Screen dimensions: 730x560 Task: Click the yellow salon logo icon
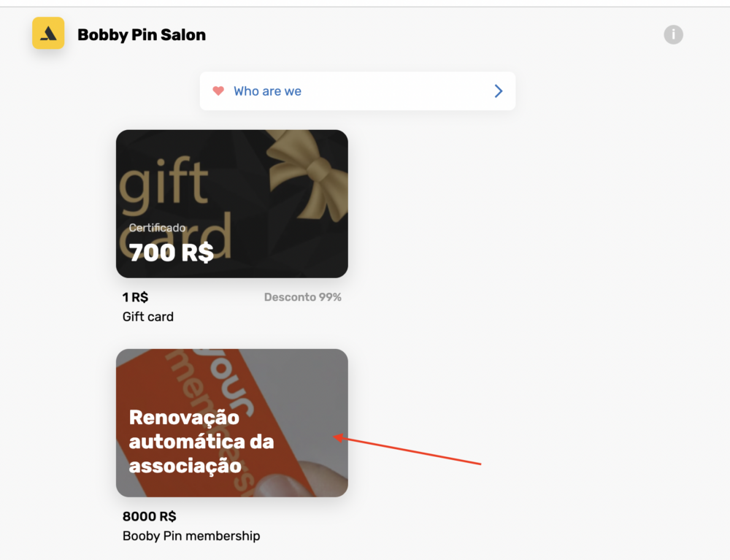tap(48, 33)
